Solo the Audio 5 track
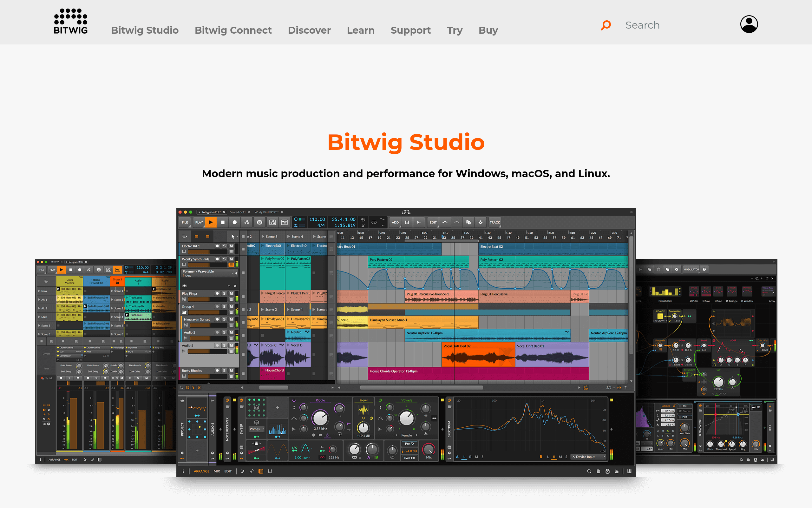Screen dimensions: 812x508 click(x=225, y=345)
